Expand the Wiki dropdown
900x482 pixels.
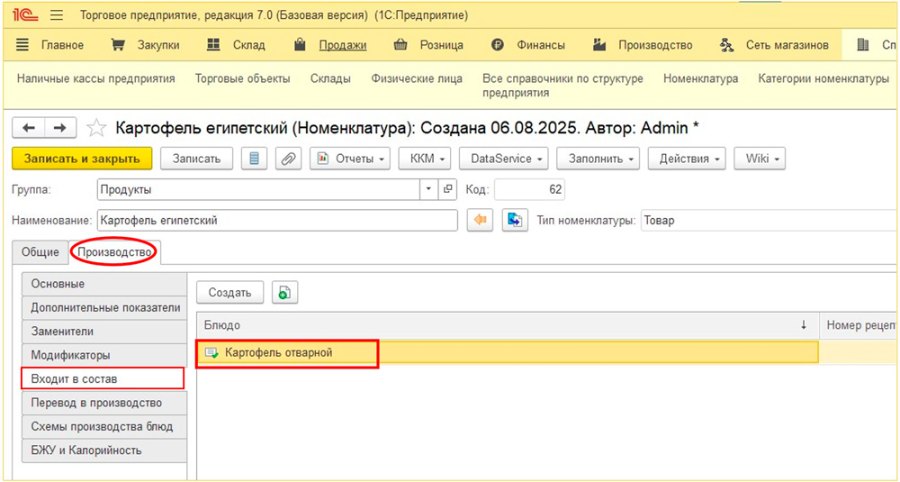(760, 159)
